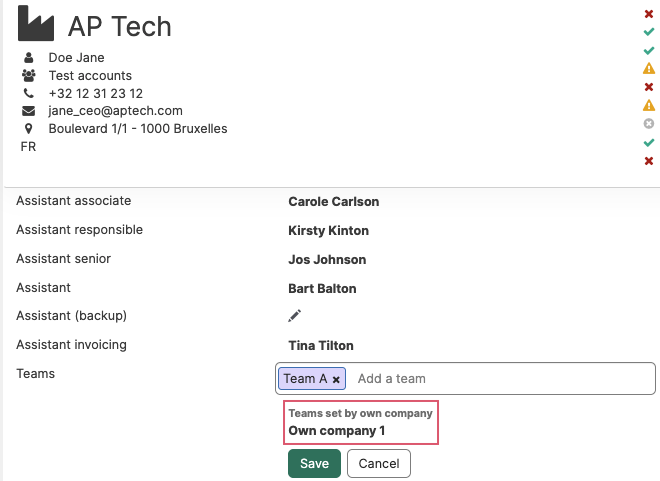This screenshot has height=481, width=660.
Task: Click Kirsty Kinton value for Assistant responsible
Action: coord(328,231)
